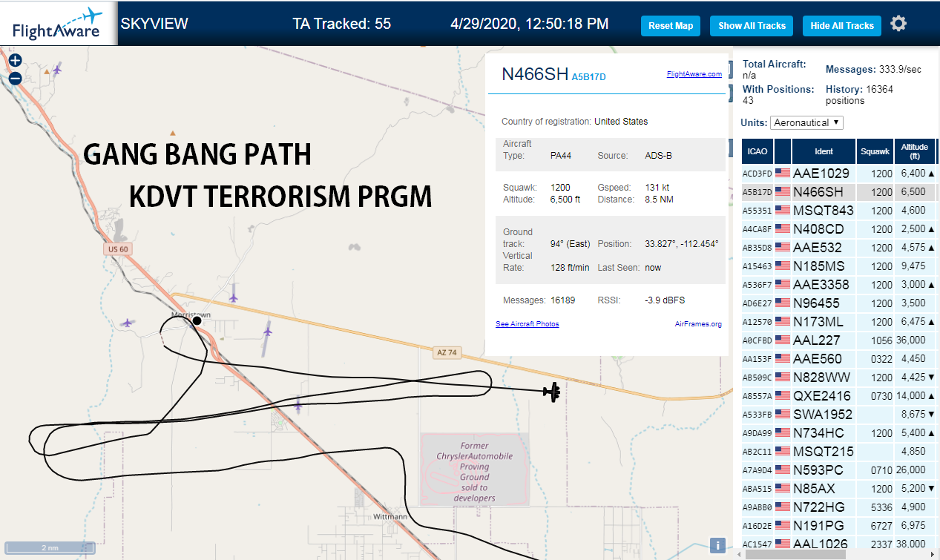The height and width of the screenshot is (560, 940).
Task: Select the N722HG aircraft row
Action: (x=838, y=507)
